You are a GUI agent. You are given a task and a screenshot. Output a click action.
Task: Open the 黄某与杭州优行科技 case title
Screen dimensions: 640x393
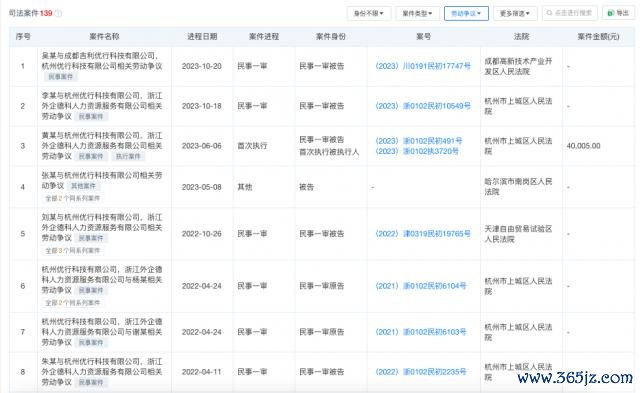coord(102,146)
